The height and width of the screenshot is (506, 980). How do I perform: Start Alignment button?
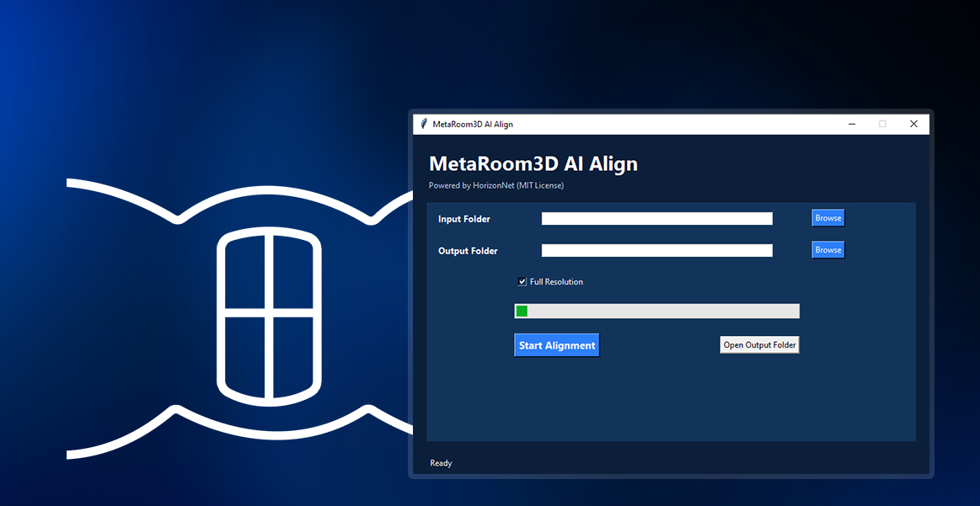tap(557, 345)
